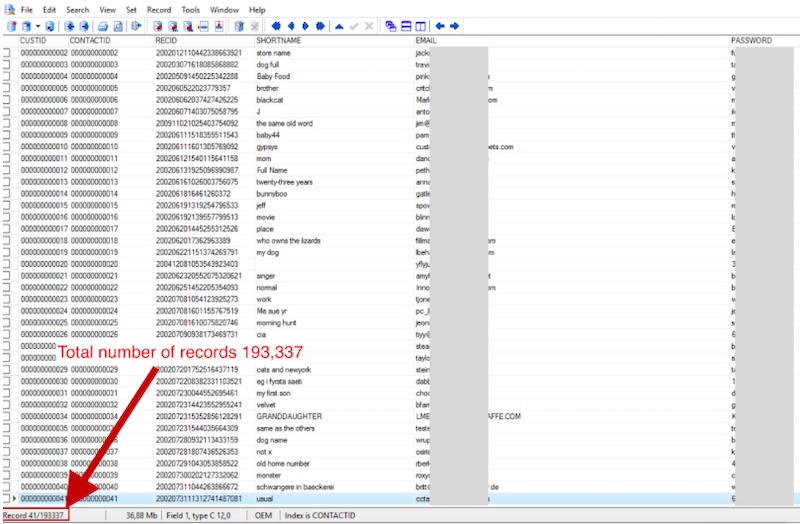Click the blue left arrow toolbar icon
Viewport: 800px width, 524px height.
pos(440,26)
